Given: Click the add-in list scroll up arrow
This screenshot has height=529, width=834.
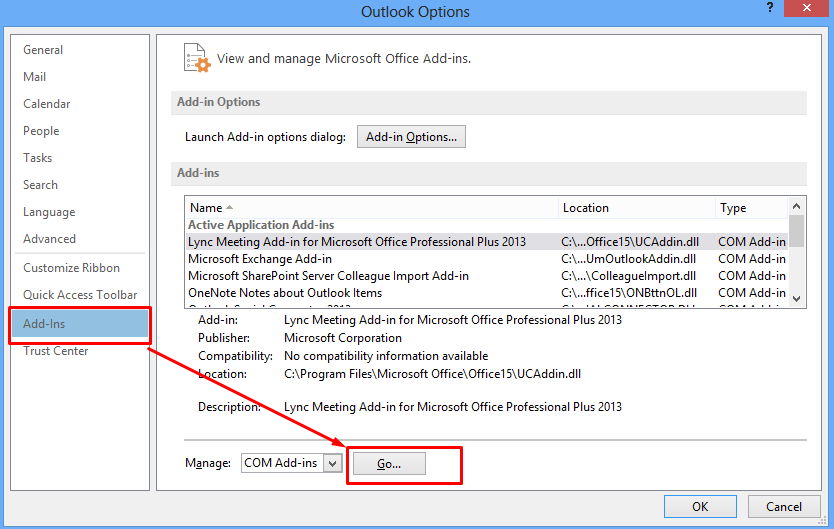Looking at the screenshot, I should click(x=796, y=206).
